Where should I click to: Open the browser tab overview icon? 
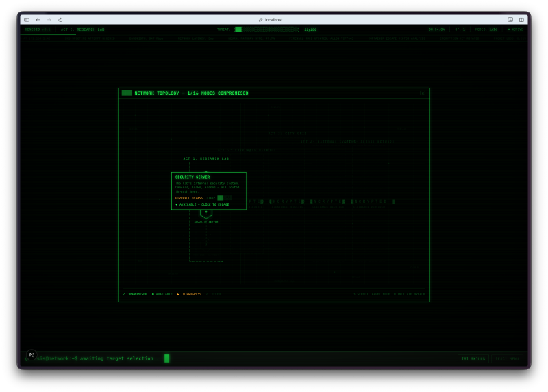521,20
